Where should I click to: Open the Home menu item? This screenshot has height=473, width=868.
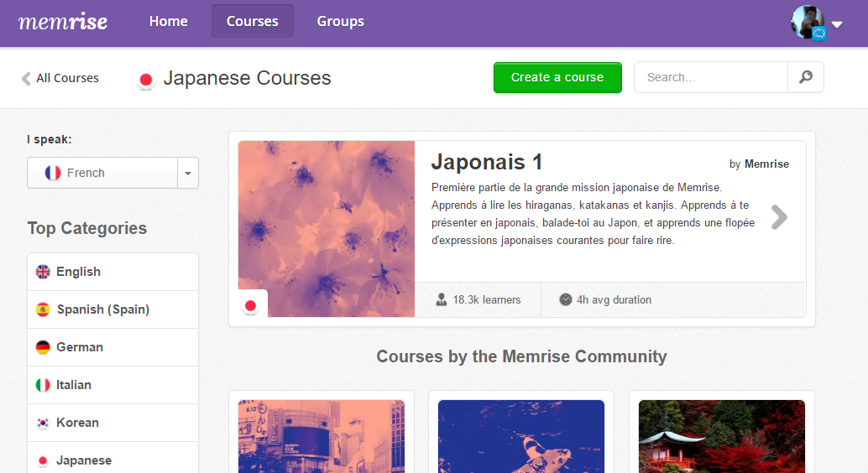pos(168,22)
